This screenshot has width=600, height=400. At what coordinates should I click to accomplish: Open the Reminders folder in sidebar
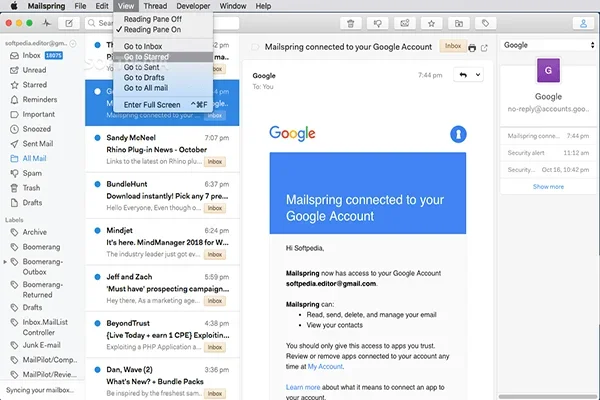42,100
